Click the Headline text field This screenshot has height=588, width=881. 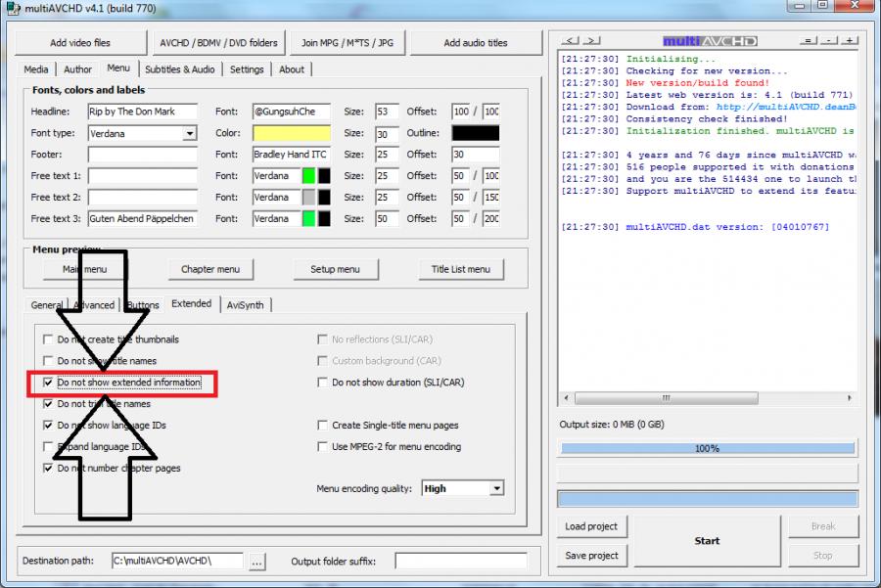pyautogui.click(x=143, y=112)
